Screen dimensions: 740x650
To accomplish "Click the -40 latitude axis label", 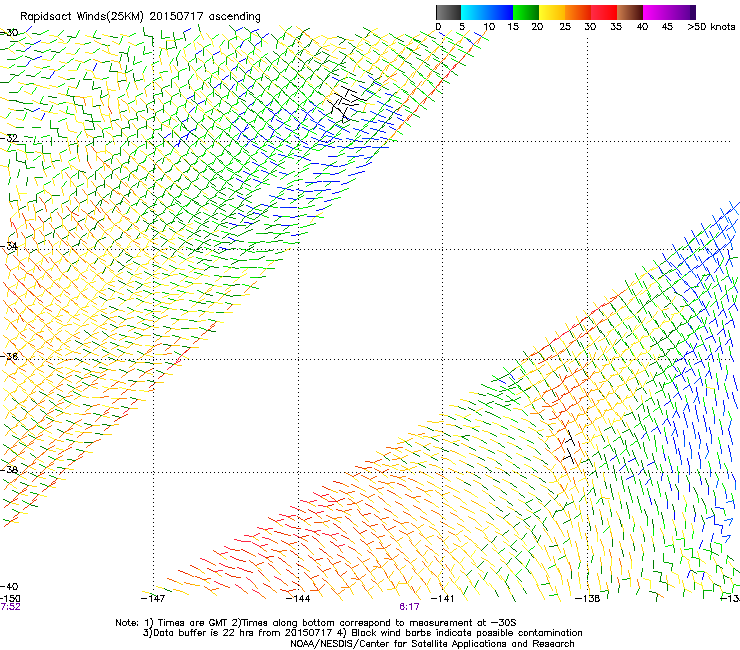I will click(x=9, y=586).
